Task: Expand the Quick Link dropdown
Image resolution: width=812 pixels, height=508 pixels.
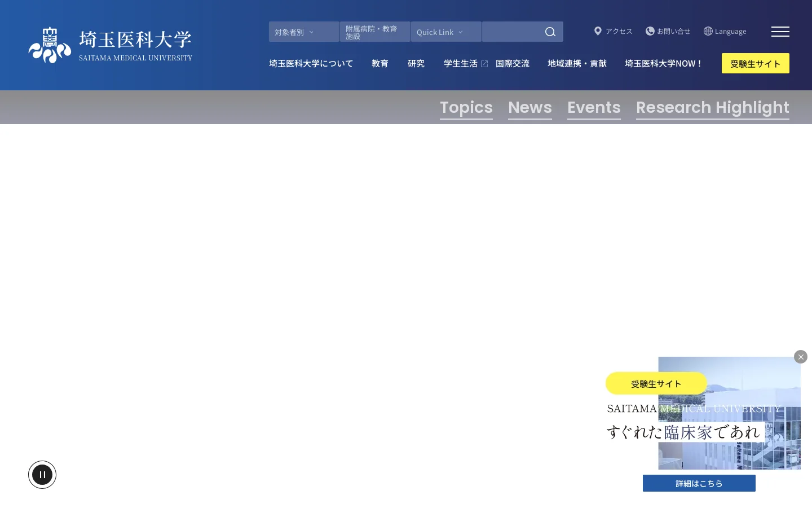Action: (446, 32)
